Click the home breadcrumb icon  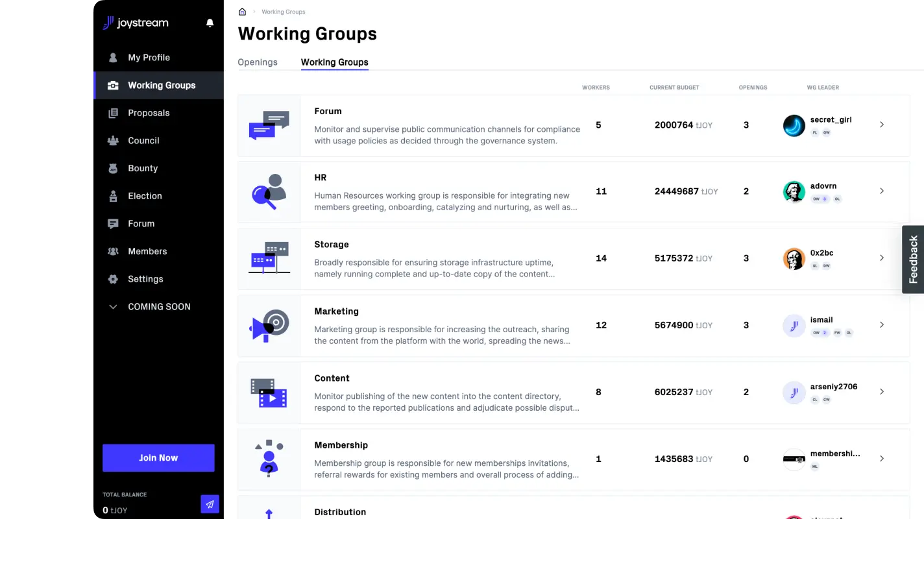click(x=242, y=11)
